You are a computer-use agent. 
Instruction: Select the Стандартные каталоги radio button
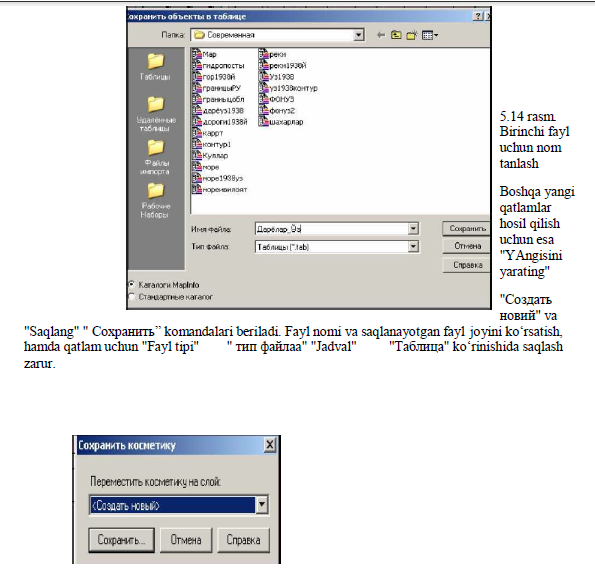pyautogui.click(x=132, y=296)
